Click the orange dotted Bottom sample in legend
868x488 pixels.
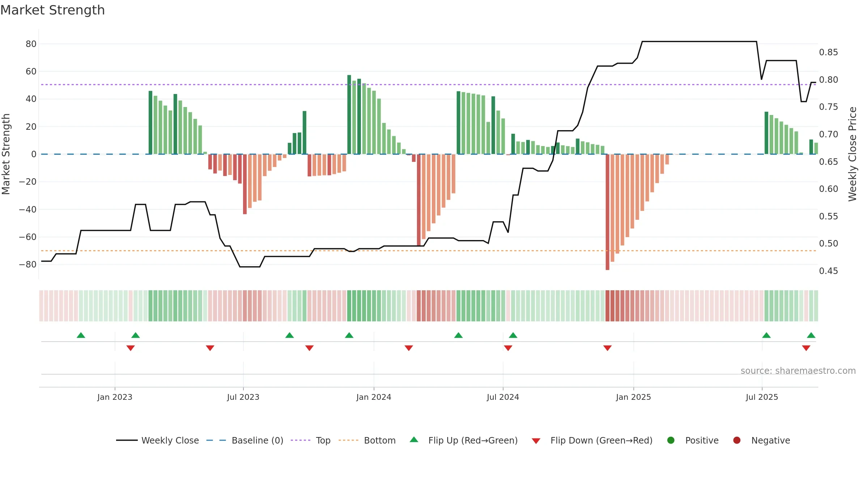(x=349, y=440)
